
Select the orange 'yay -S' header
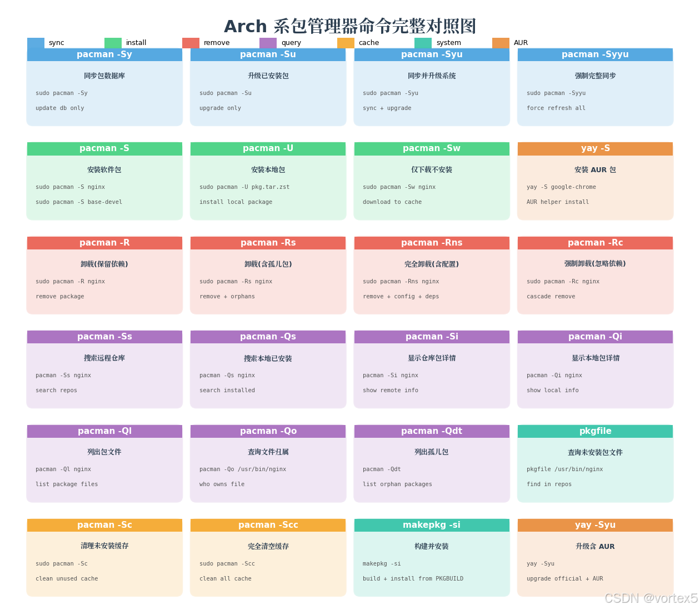tap(595, 148)
